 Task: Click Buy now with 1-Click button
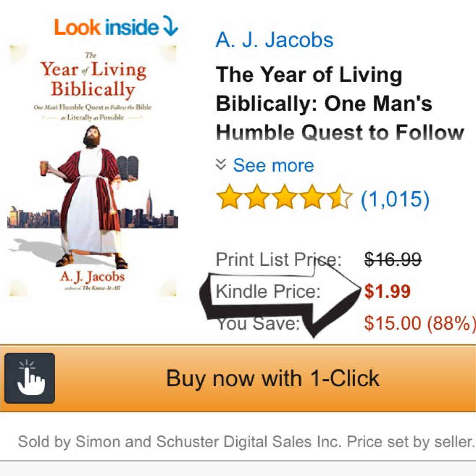(x=238, y=378)
